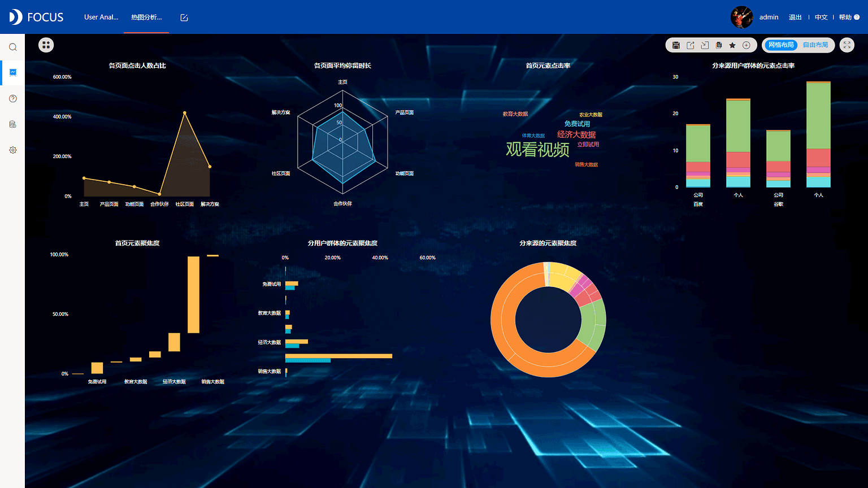Click the four-dot grid menu button
868x488 pixels.
[x=46, y=45]
